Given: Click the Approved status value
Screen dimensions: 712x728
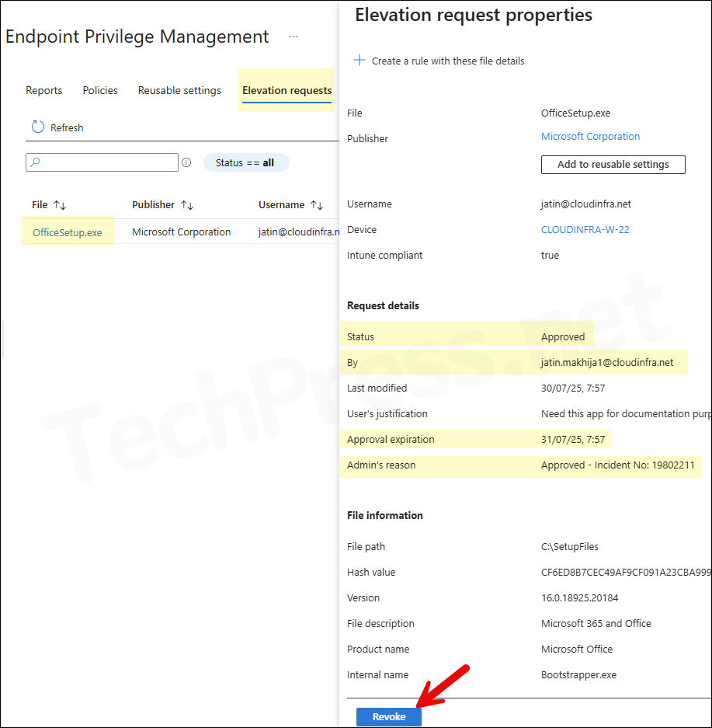Looking at the screenshot, I should 563,336.
